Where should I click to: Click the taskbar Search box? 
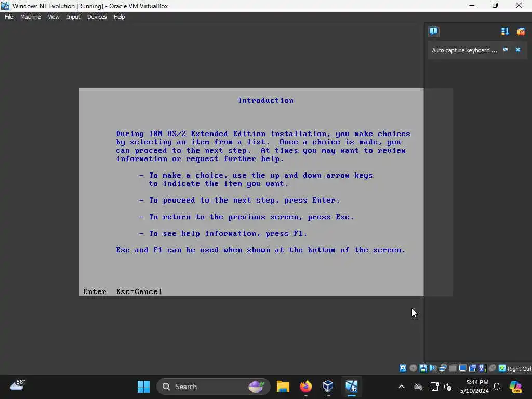coord(213,387)
